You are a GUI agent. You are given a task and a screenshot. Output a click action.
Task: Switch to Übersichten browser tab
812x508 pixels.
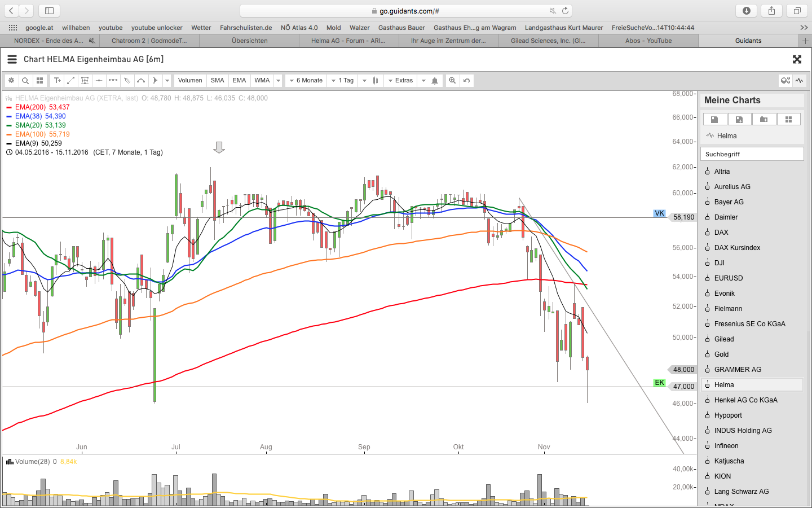pyautogui.click(x=249, y=41)
